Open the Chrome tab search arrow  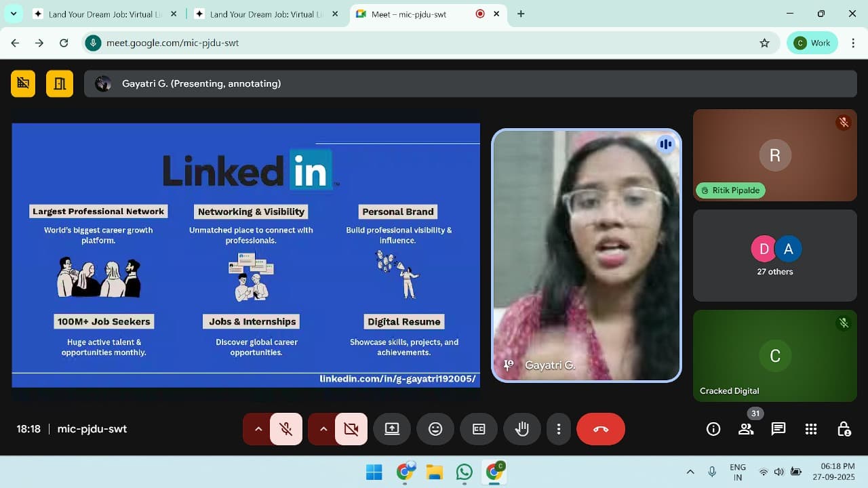[x=13, y=13]
